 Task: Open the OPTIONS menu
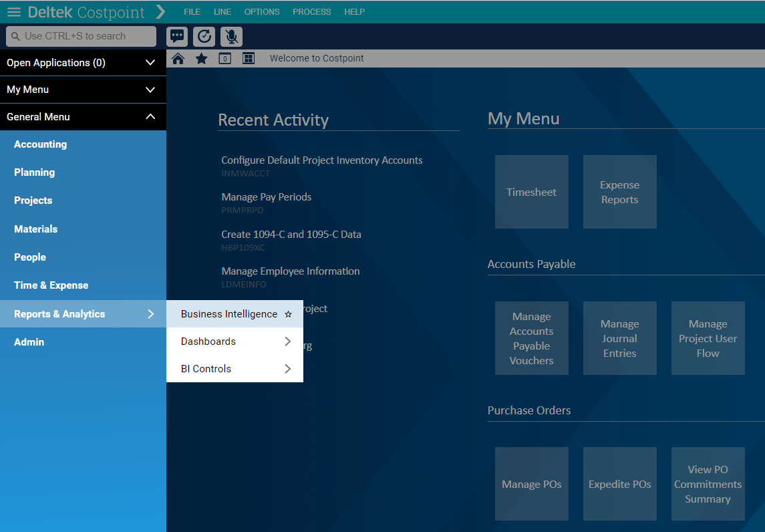point(262,12)
